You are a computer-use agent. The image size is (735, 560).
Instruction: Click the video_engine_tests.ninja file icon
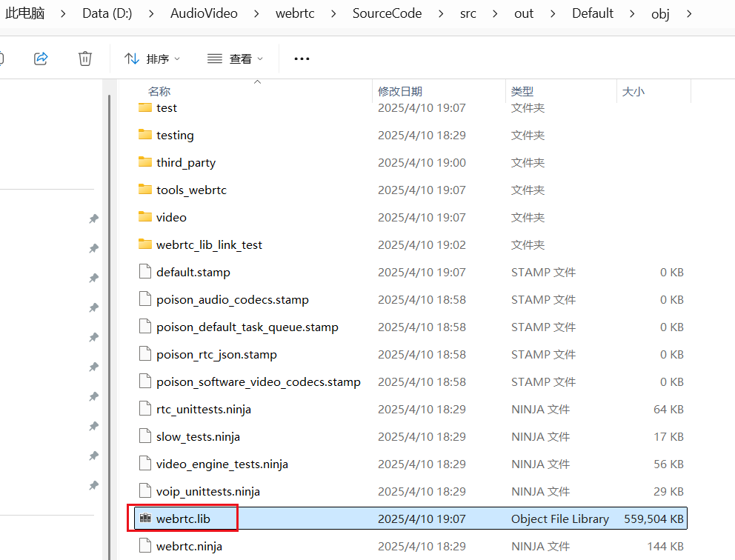click(x=145, y=464)
